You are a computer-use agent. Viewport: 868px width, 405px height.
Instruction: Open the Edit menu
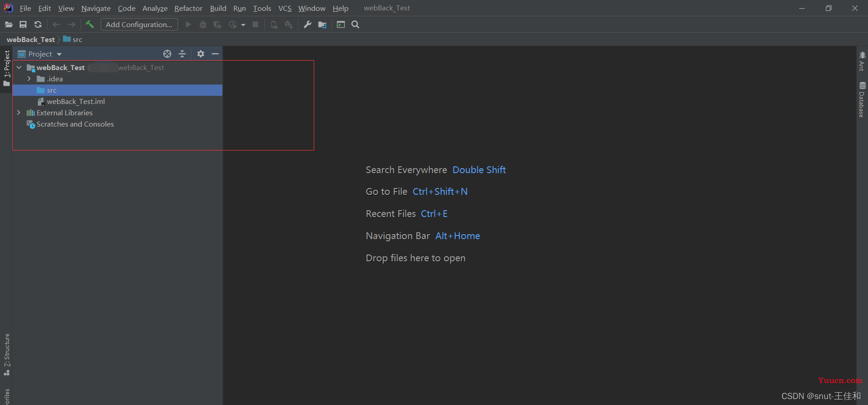(44, 8)
